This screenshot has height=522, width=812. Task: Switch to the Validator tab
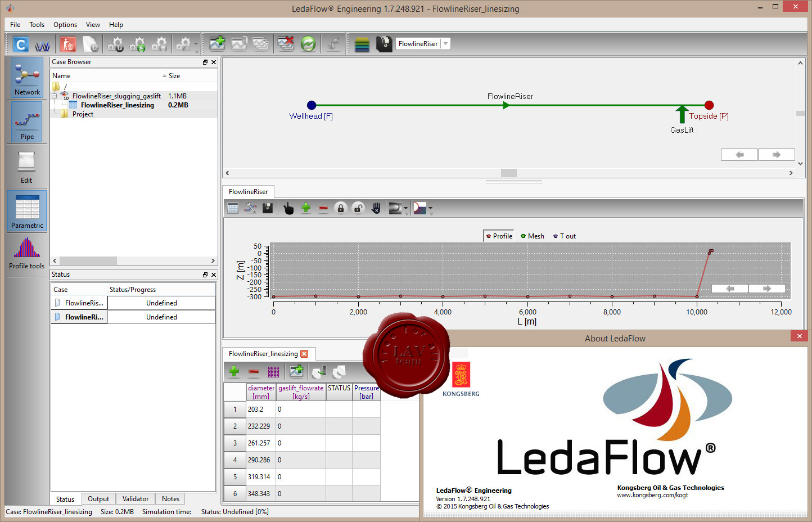136,499
